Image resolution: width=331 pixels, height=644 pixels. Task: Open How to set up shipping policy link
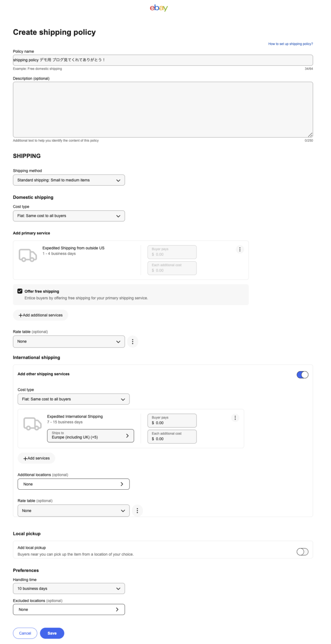(290, 44)
